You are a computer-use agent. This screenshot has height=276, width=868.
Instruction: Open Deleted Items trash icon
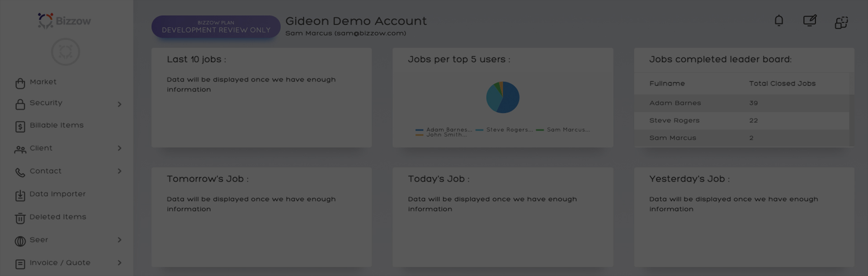pos(20,219)
